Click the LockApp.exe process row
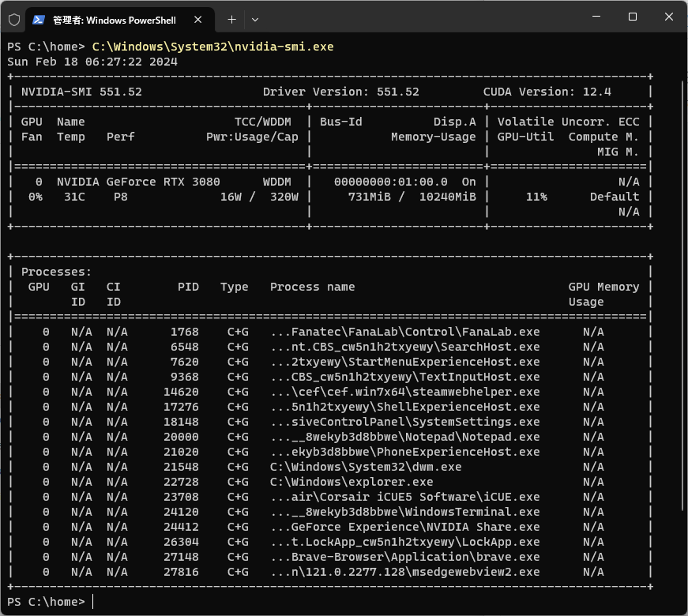 click(x=329, y=542)
